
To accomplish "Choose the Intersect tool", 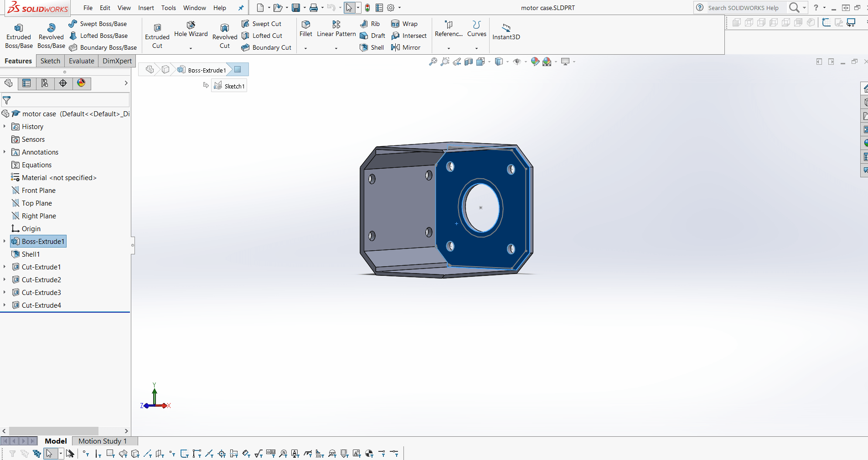I will [x=409, y=36].
